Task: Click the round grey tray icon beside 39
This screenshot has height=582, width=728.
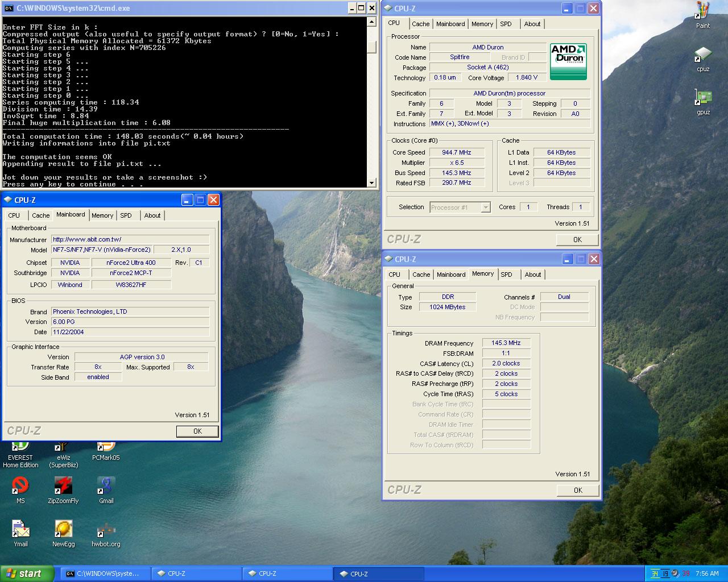Action: (675, 573)
